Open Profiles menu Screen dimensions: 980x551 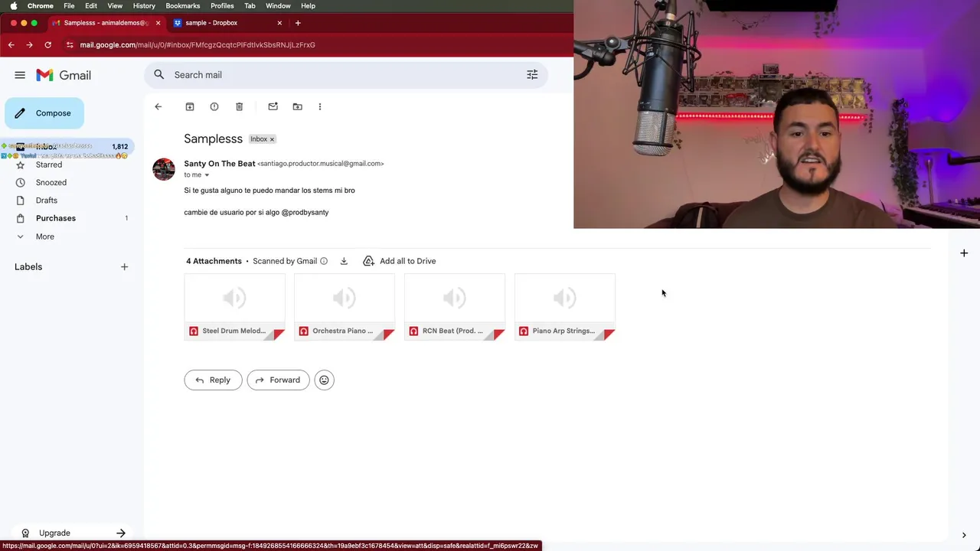pyautogui.click(x=222, y=5)
